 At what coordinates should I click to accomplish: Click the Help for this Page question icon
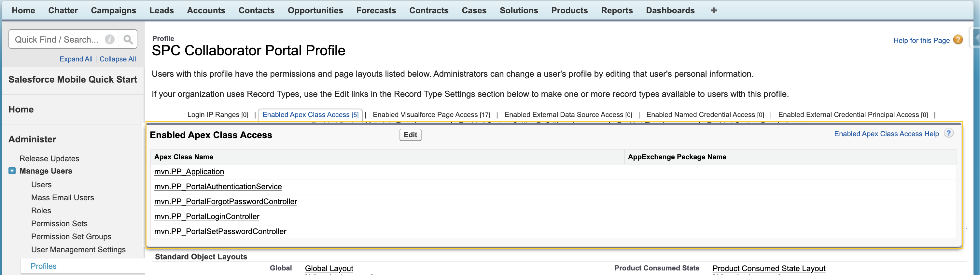pyautogui.click(x=958, y=40)
